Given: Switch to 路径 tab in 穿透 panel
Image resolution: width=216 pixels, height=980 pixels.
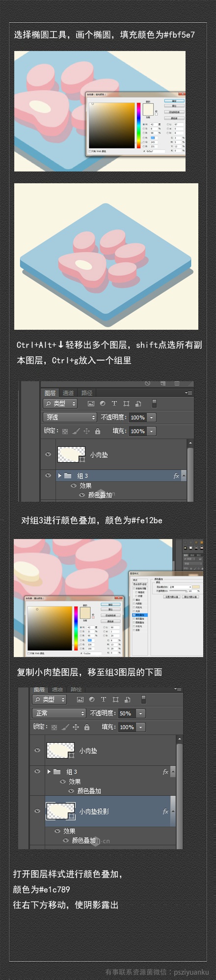Looking at the screenshot, I should point(87,393).
